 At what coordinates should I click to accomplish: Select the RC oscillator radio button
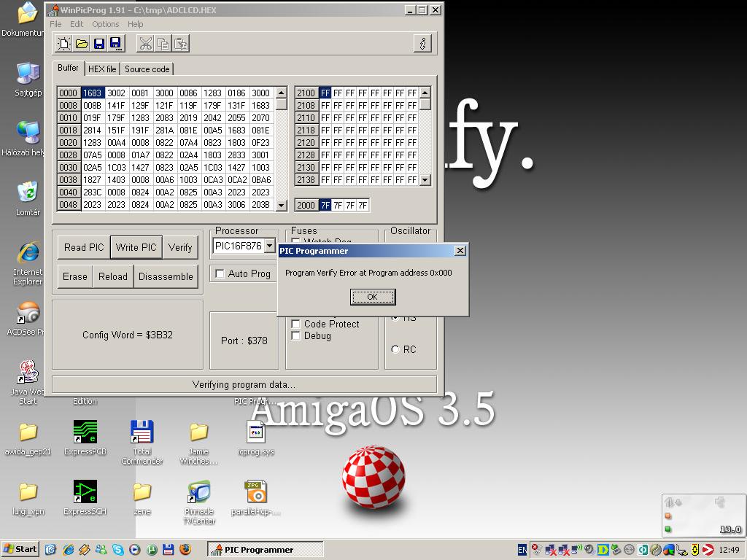pyautogui.click(x=395, y=349)
